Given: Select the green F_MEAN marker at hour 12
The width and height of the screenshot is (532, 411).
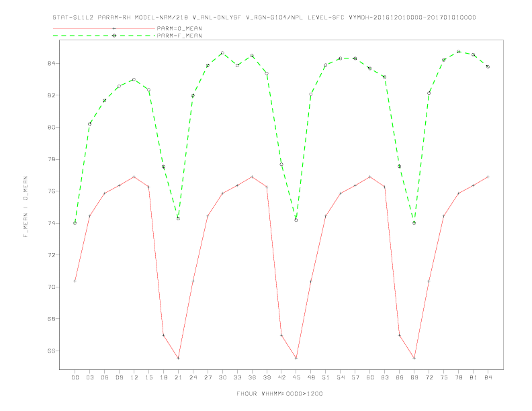Looking at the screenshot, I should (134, 79).
